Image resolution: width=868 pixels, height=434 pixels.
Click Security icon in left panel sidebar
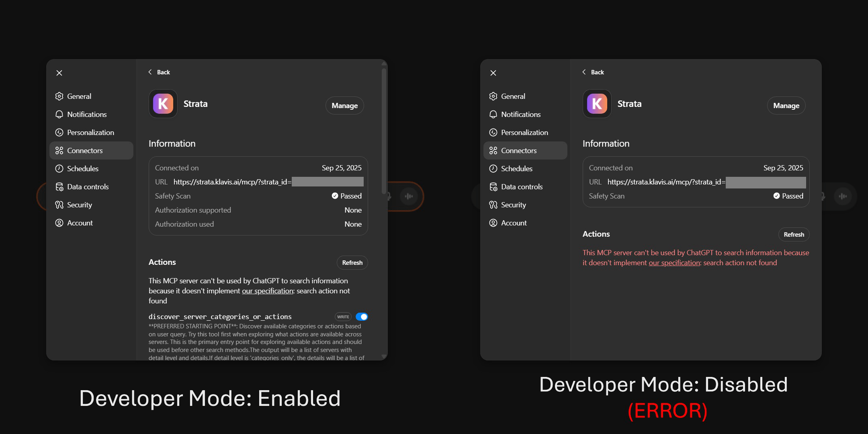tap(59, 205)
